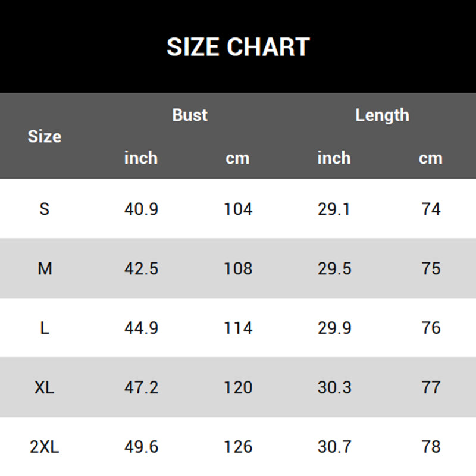
Task: Click the Bust column header
Action: (x=190, y=115)
